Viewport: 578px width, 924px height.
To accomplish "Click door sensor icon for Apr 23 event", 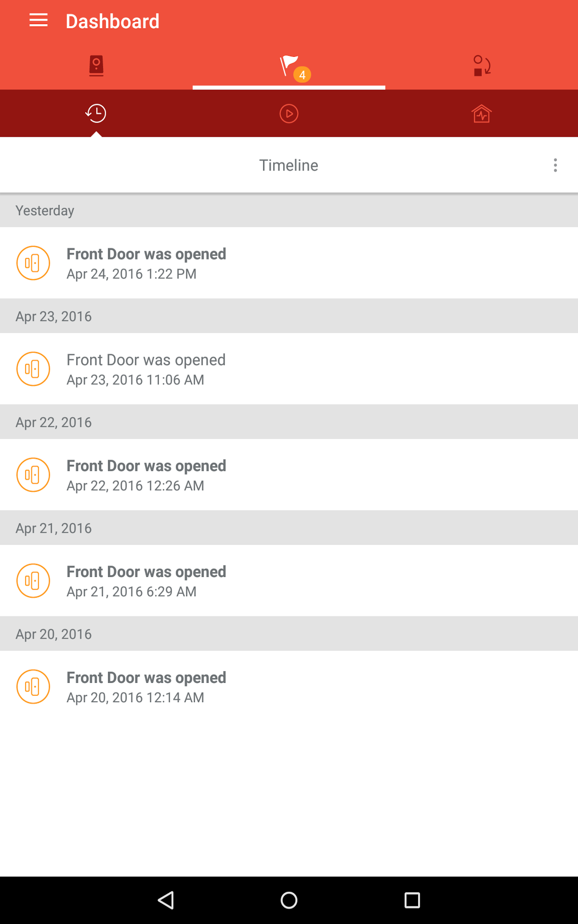I will point(33,369).
